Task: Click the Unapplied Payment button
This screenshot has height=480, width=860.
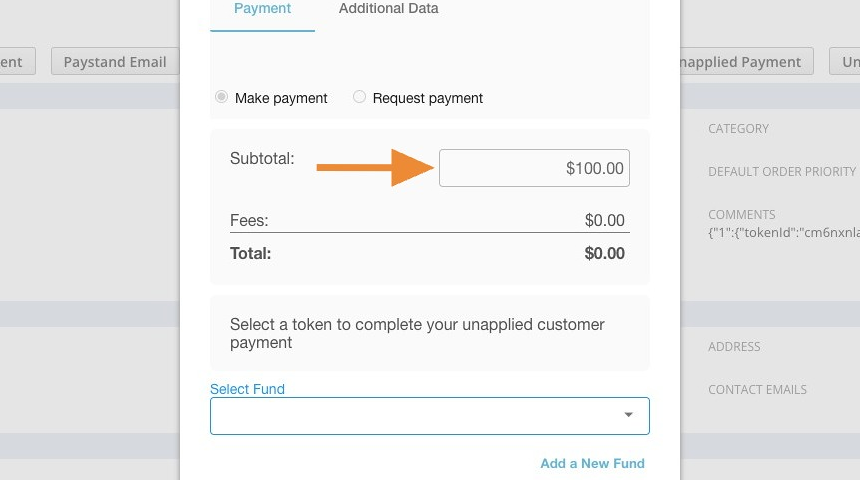Action: 746,61
